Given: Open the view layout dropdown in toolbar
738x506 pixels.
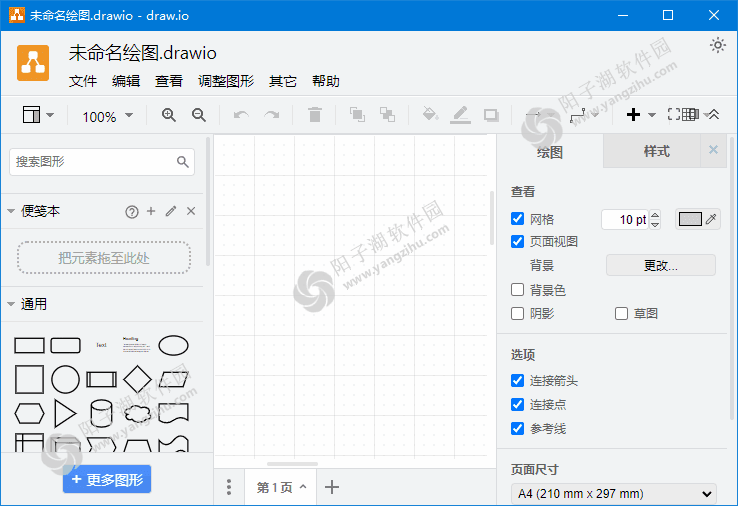Looking at the screenshot, I should coord(38,115).
